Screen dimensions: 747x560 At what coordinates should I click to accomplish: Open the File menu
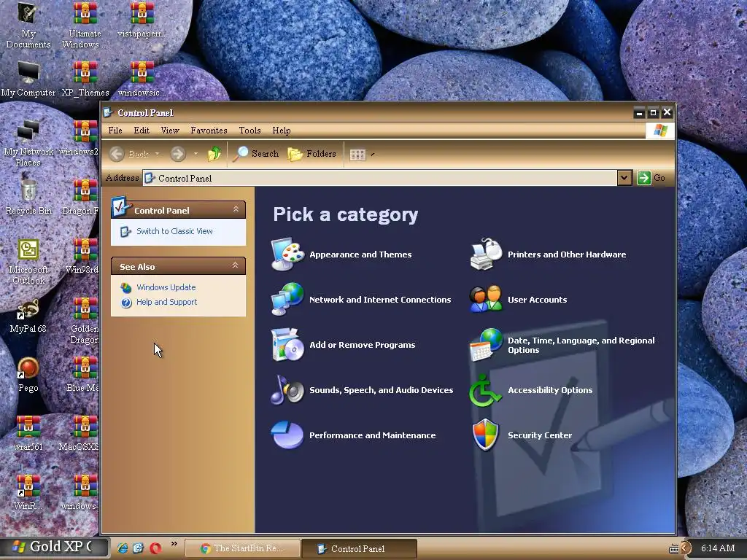(115, 130)
